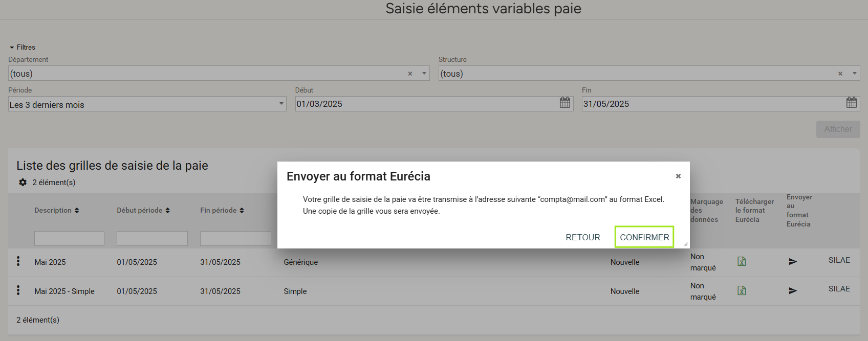Viewport: 868px width, 341px height.
Task: Confirm sending the grid with CONFIRMER
Action: (644, 237)
